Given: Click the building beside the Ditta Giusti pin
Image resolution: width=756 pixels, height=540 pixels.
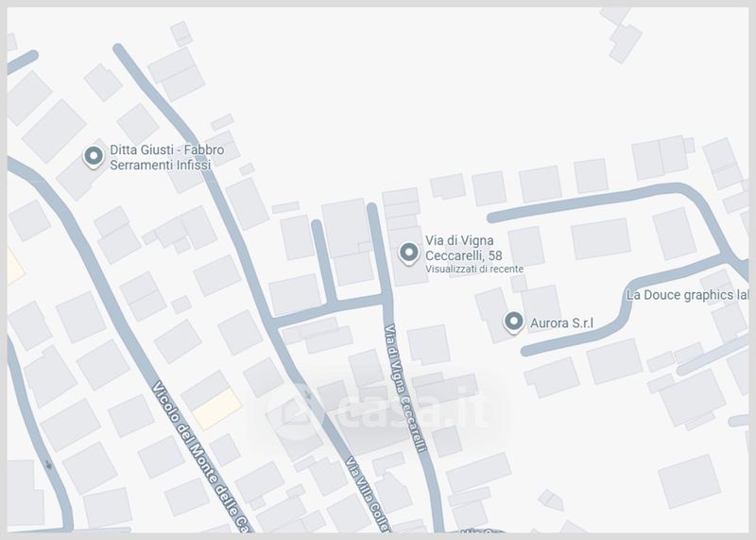Looking at the screenshot, I should 77,179.
